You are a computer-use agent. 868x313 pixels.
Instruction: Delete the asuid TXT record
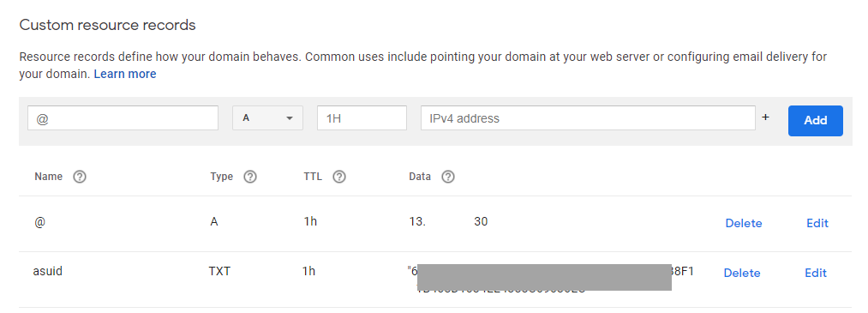[x=742, y=273]
